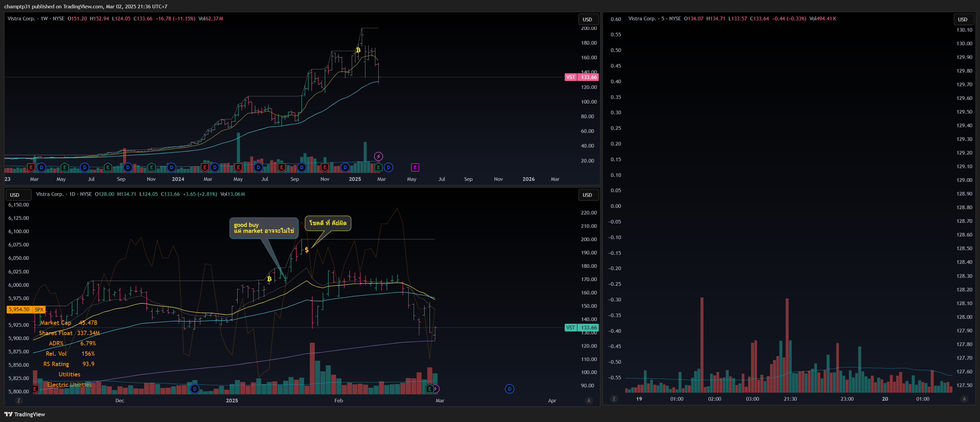
Task: Toggle auto-scale with the A button on daily chart
Action: pyautogui.click(x=589, y=400)
